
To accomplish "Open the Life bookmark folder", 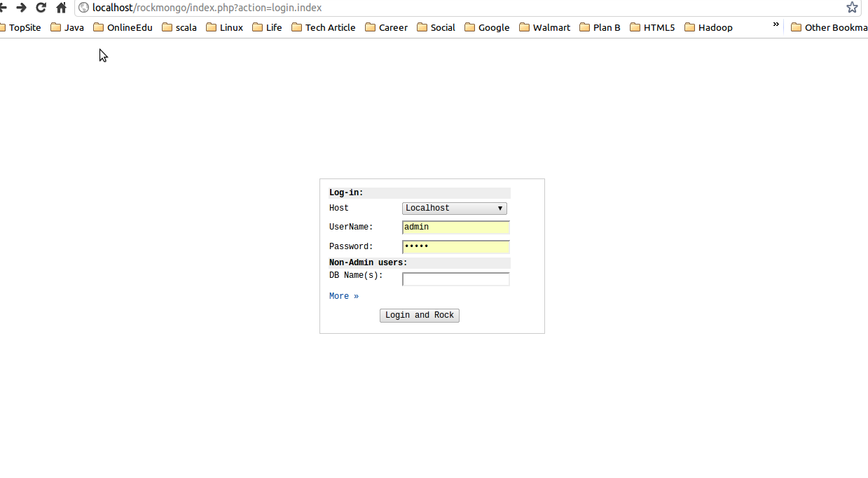I will coord(267,27).
